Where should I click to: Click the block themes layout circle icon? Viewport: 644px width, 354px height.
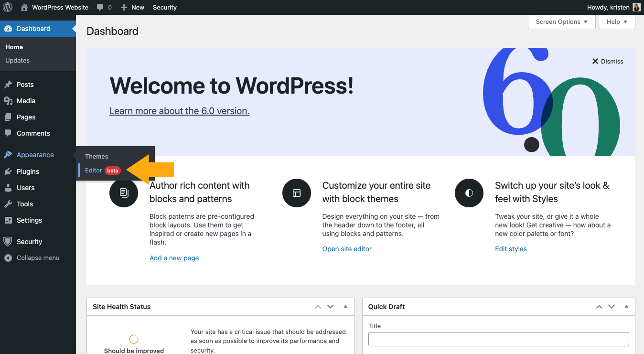point(297,193)
